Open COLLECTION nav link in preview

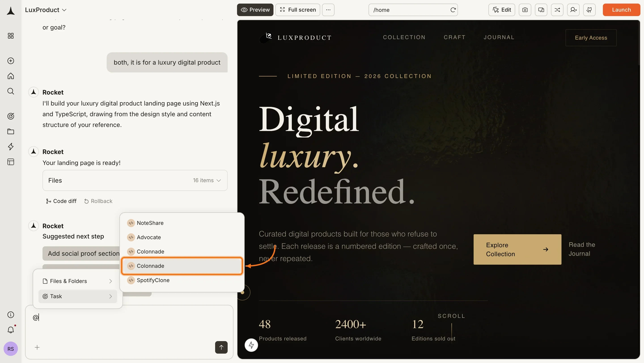click(x=404, y=37)
